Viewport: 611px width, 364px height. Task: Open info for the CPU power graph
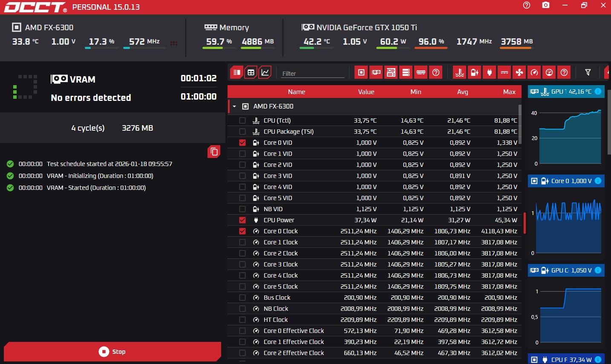click(598, 360)
